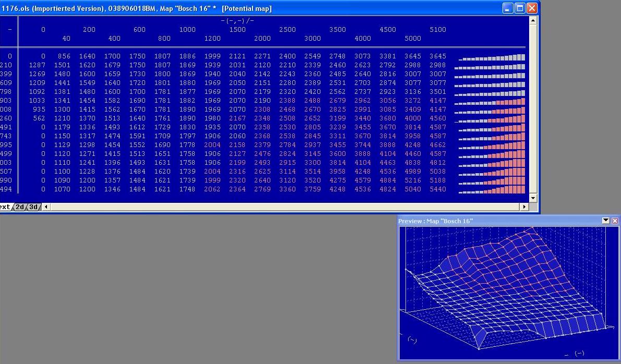621x364 pixels.
Task: Click the horizontal scrollbar right arrow
Action: 524,207
